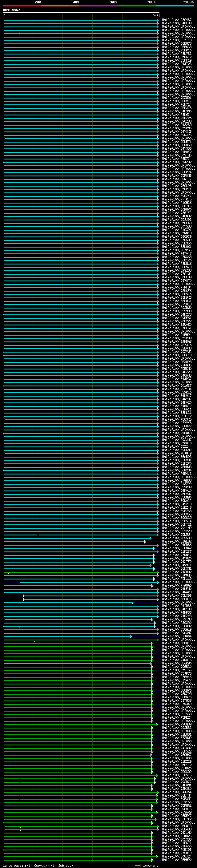The height and width of the screenshot is (868, 197).
Task: Open hit UniRef100_Q1DZV5
Action: pos(177,118)
